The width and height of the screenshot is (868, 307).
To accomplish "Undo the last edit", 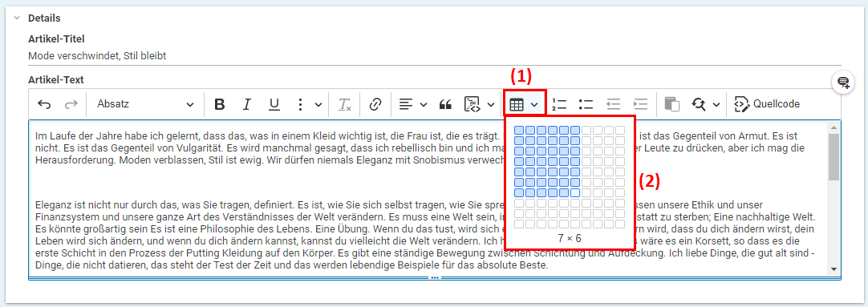I will [44, 104].
